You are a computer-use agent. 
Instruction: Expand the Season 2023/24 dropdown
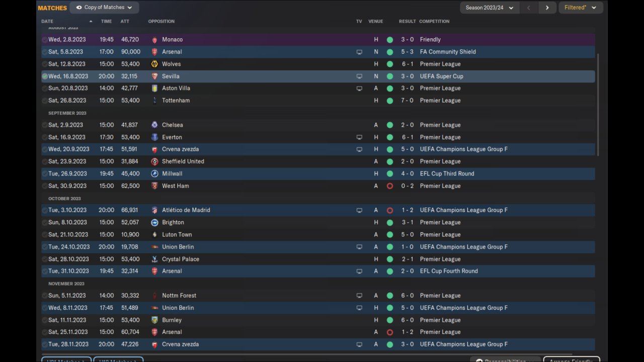pyautogui.click(x=489, y=8)
